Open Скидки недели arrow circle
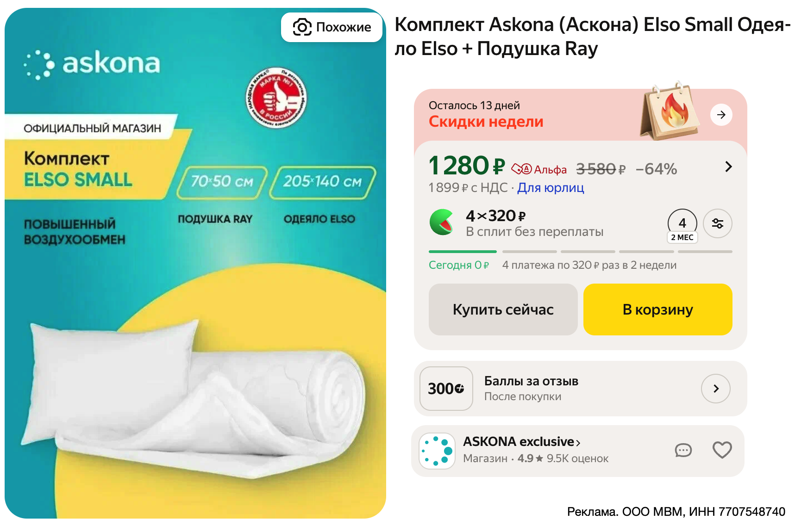The height and width of the screenshot is (532, 795). coord(721,115)
